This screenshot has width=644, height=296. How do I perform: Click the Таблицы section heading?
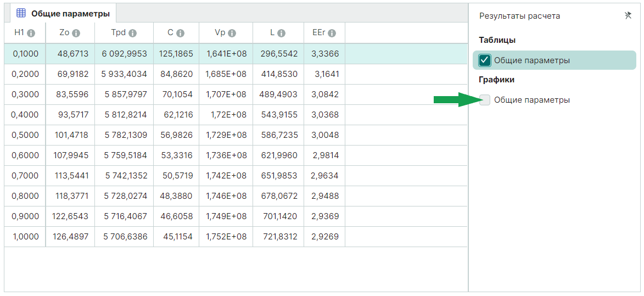(x=497, y=40)
